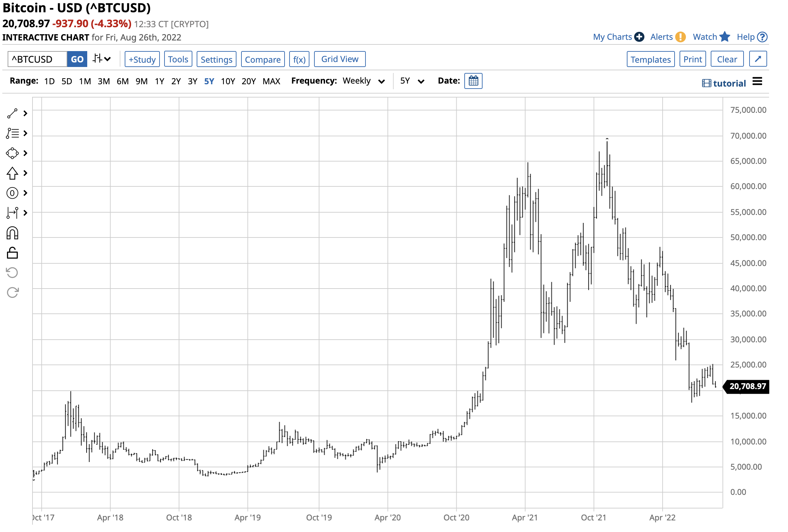Select the line drawing tool
Image resolution: width=788 pixels, height=532 pixels.
(x=12, y=113)
